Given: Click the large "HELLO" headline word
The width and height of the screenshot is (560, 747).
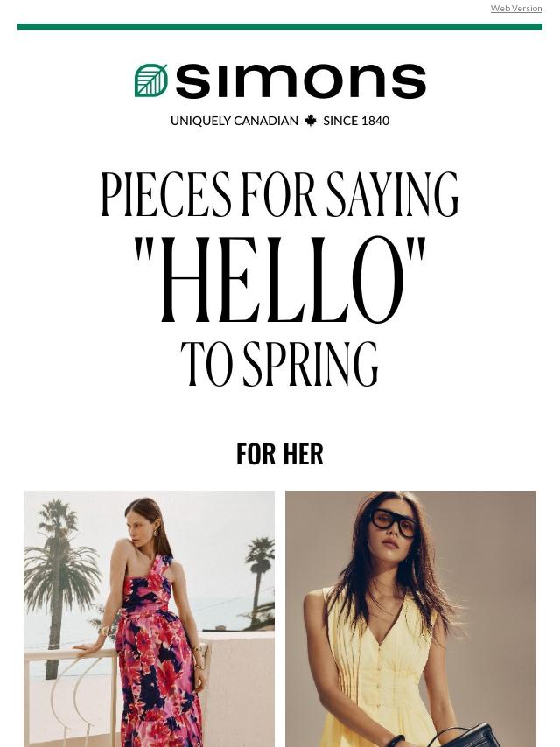Looking at the screenshot, I should (280, 279).
